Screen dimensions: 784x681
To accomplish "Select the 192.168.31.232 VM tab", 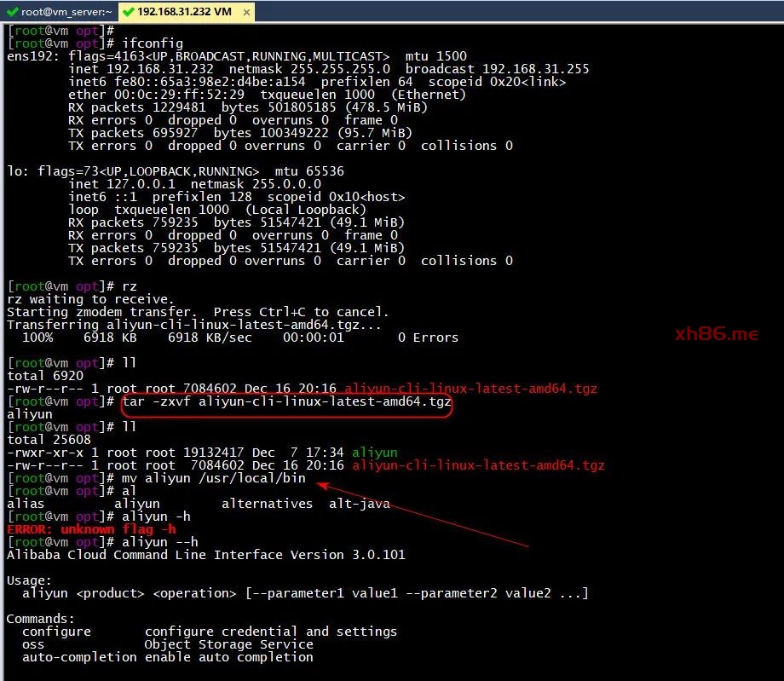I will pyautogui.click(x=184, y=12).
